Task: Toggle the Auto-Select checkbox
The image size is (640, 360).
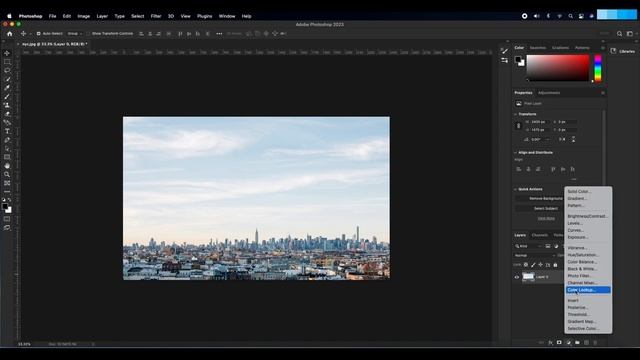Action: coord(38,34)
